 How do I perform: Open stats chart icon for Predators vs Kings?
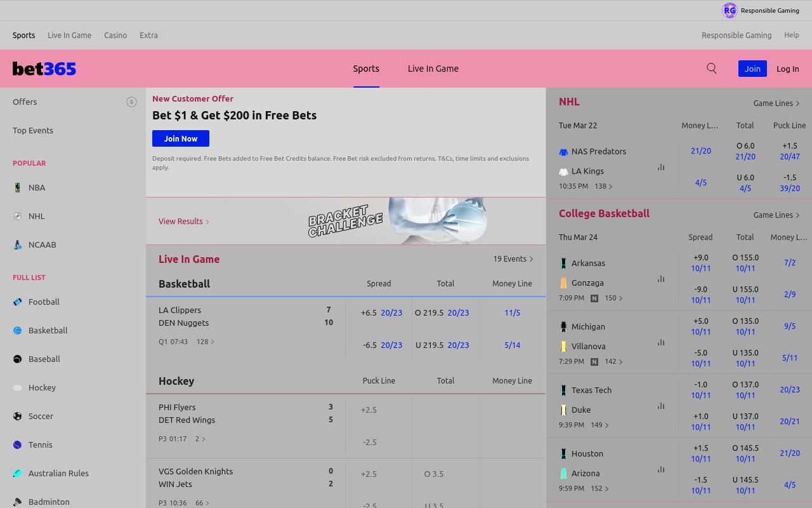(x=661, y=167)
